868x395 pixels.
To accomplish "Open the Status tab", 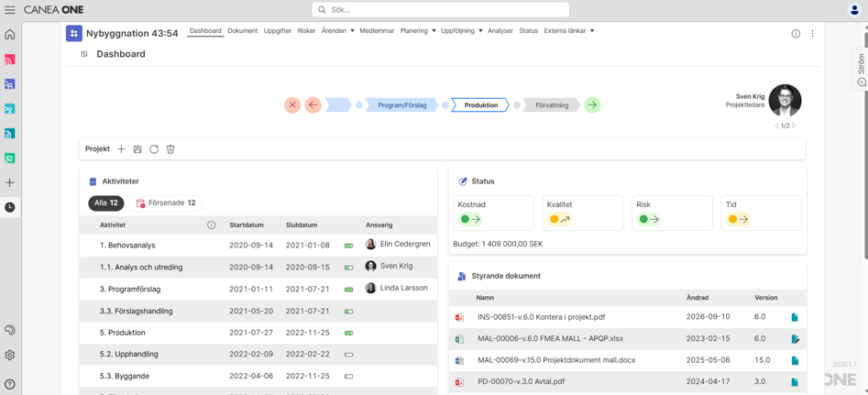I will (x=529, y=31).
